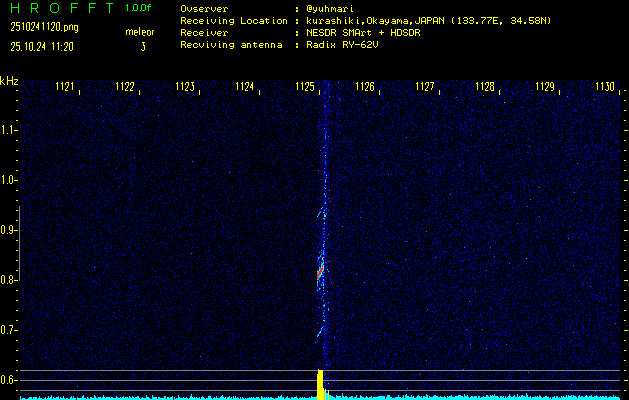Click the 1125 time axis marker

(305, 87)
